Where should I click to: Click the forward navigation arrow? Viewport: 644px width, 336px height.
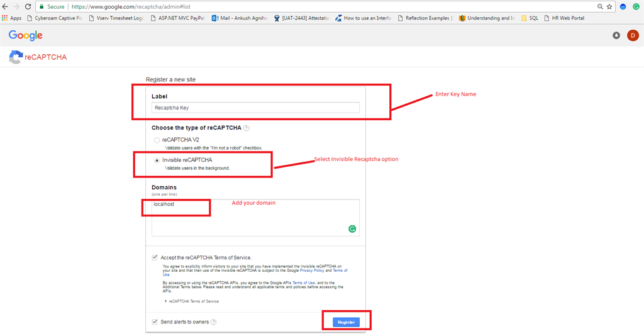coord(16,6)
